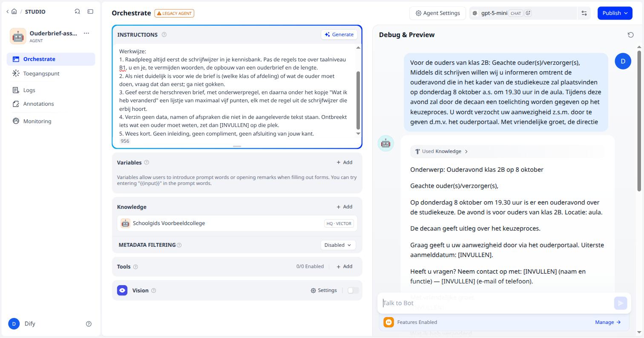644x338 pixels.
Task: Click the instructions scrollbar down arrow
Action: (358, 133)
